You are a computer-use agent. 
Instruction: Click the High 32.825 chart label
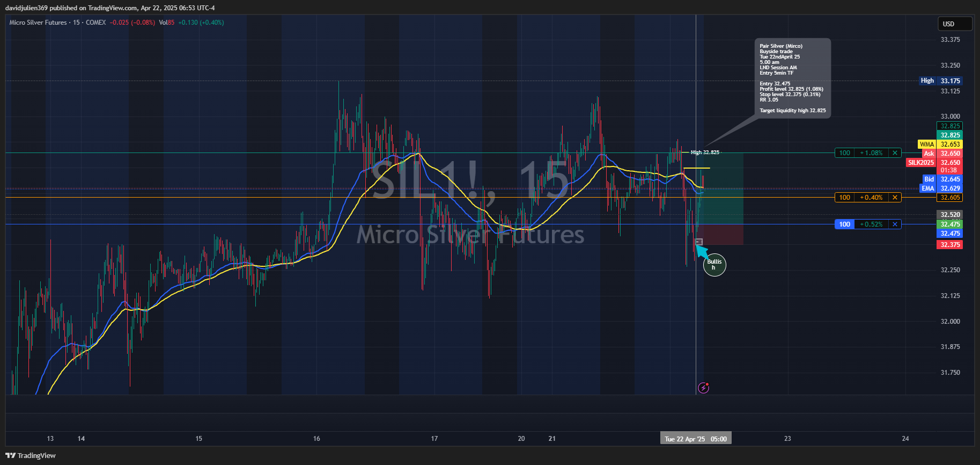pos(705,152)
